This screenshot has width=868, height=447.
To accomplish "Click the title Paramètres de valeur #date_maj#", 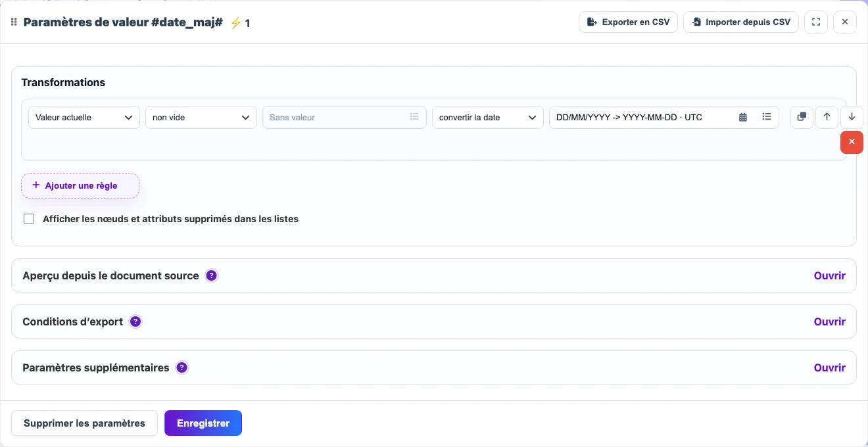I will [123, 22].
